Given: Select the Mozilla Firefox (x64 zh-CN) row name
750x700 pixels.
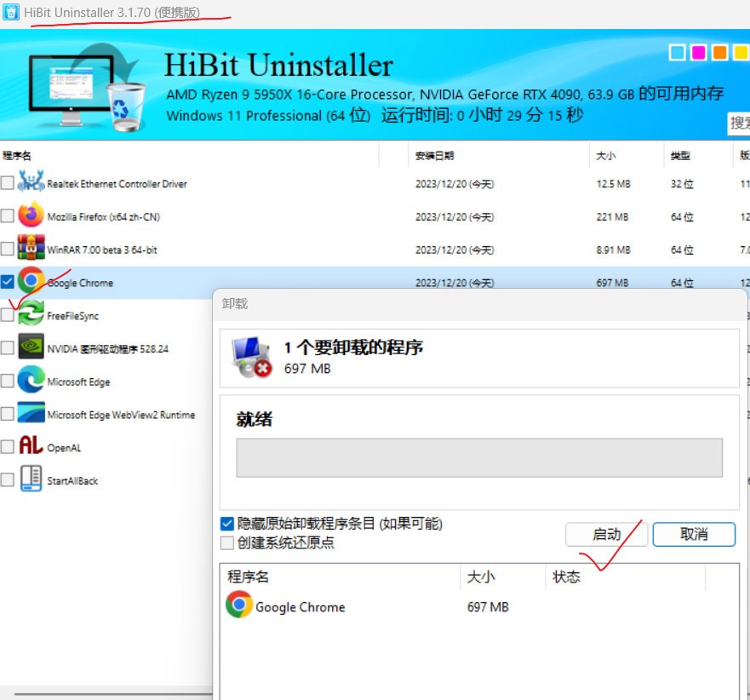Looking at the screenshot, I should click(x=104, y=217).
